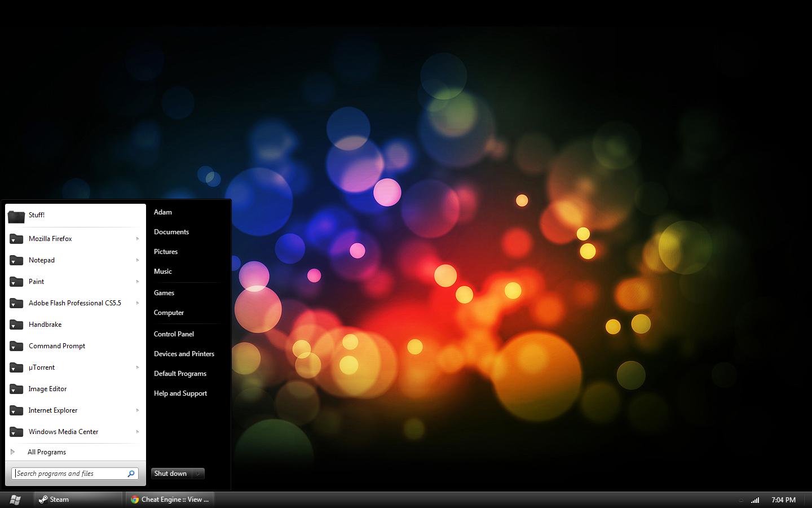Screen dimensions: 812x508
Task: Click the Image Editor folder icon
Action: [16, 389]
